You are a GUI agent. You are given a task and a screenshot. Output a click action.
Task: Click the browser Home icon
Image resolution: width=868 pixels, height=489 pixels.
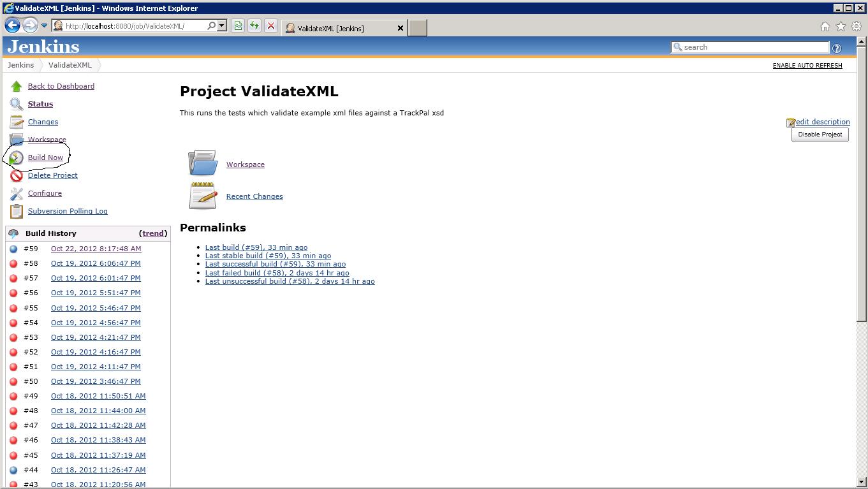tap(825, 27)
